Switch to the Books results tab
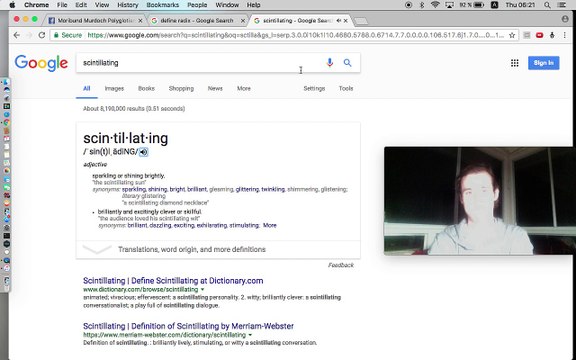576x360 pixels. pyautogui.click(x=146, y=89)
